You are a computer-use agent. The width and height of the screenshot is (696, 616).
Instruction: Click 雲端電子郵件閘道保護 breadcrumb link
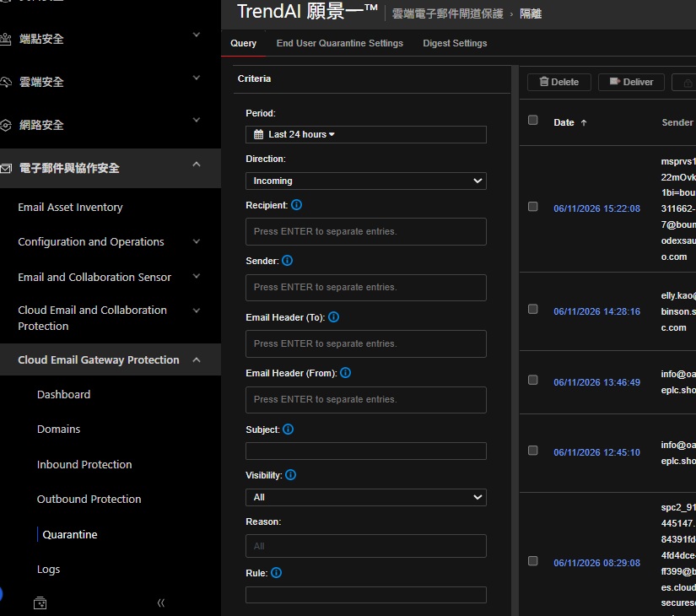pos(447,14)
